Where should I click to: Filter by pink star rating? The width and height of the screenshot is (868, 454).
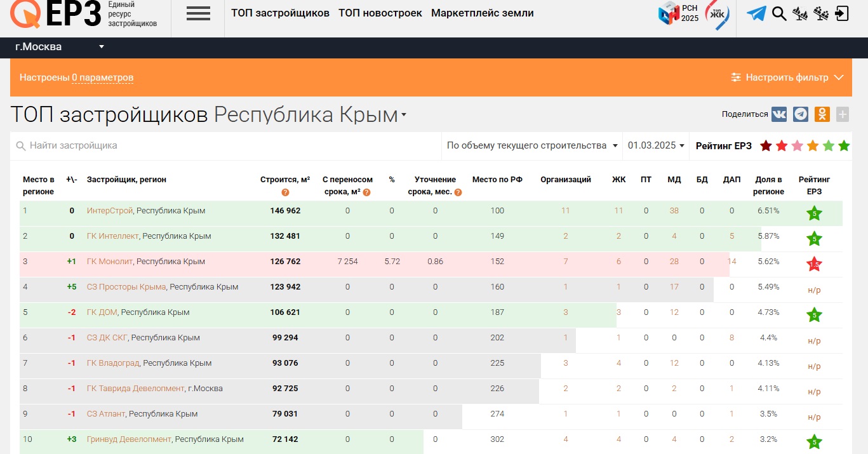coord(797,146)
